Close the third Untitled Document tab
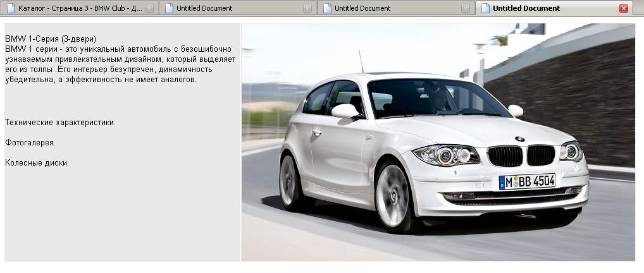The height and width of the screenshot is (273, 644). click(466, 8)
